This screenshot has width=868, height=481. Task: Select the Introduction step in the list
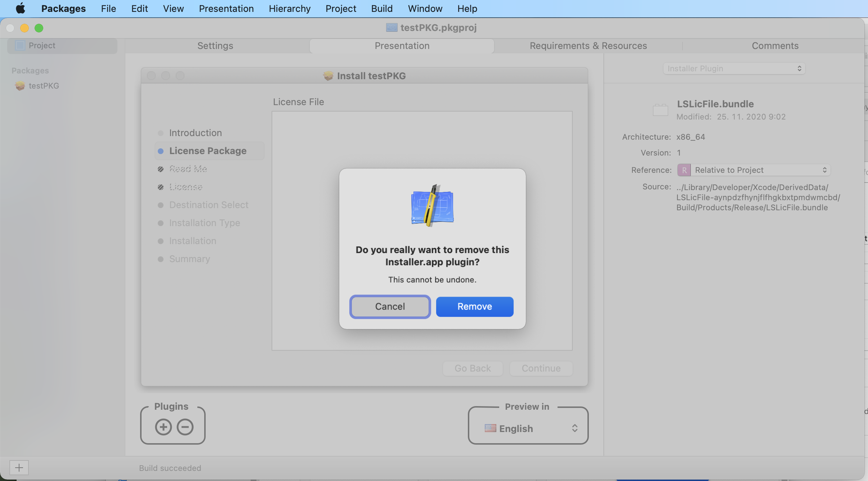[x=195, y=132]
